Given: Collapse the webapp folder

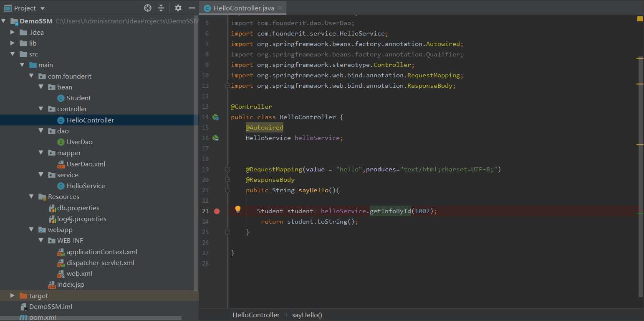Looking at the screenshot, I should [31, 229].
